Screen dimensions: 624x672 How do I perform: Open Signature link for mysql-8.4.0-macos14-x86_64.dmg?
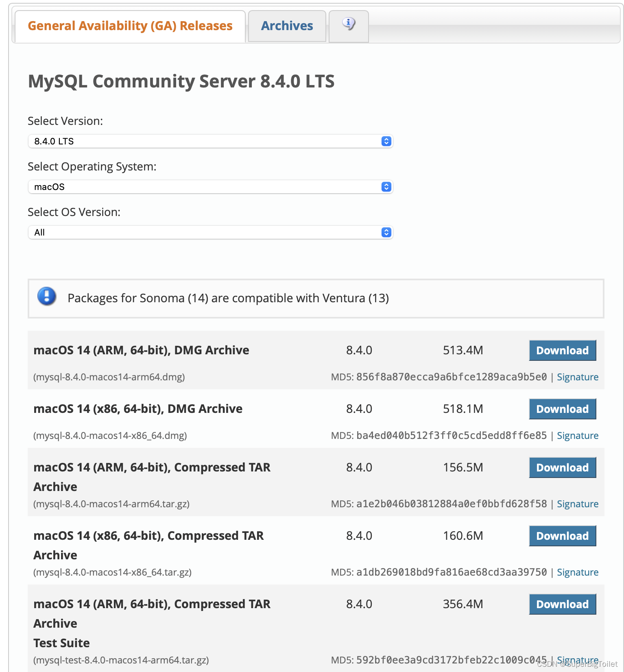click(x=578, y=436)
